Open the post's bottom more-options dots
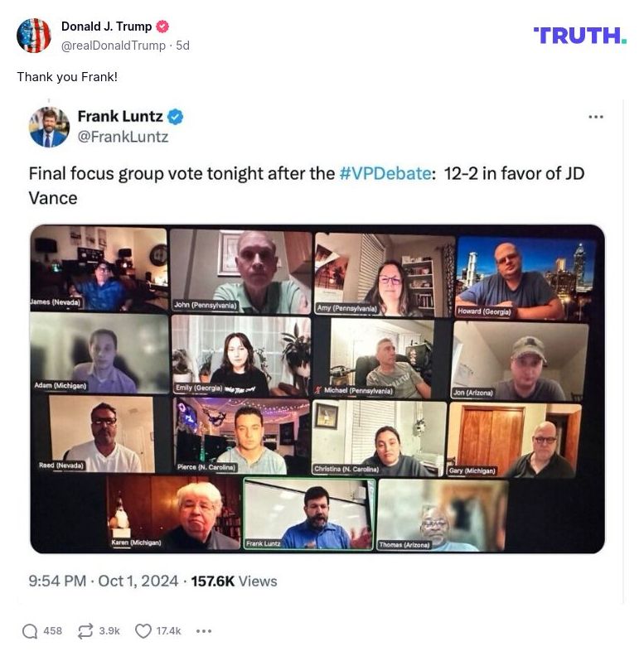 click(204, 631)
